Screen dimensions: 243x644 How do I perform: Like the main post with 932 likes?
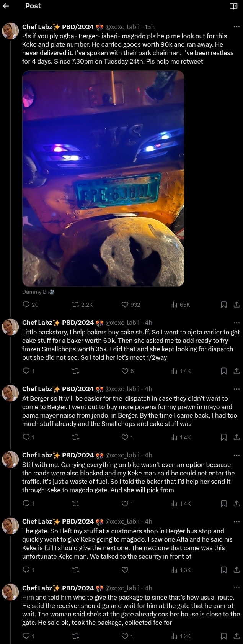[125, 305]
